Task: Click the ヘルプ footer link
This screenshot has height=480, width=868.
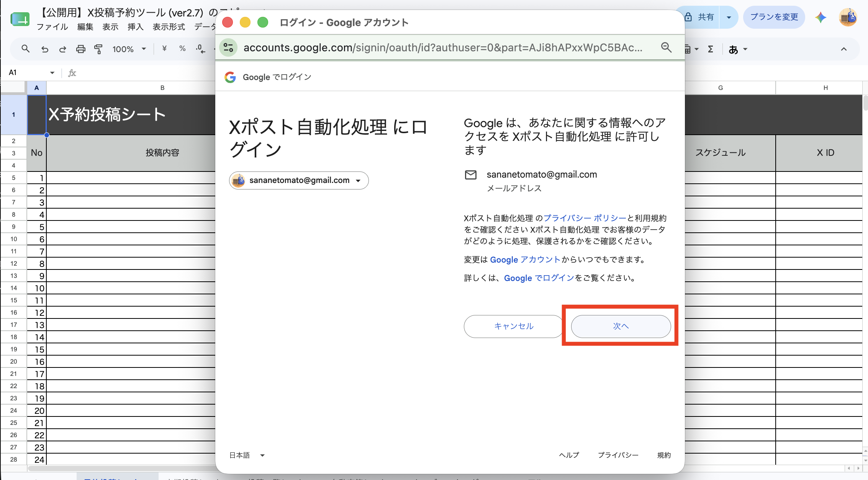Action: pyautogui.click(x=569, y=455)
